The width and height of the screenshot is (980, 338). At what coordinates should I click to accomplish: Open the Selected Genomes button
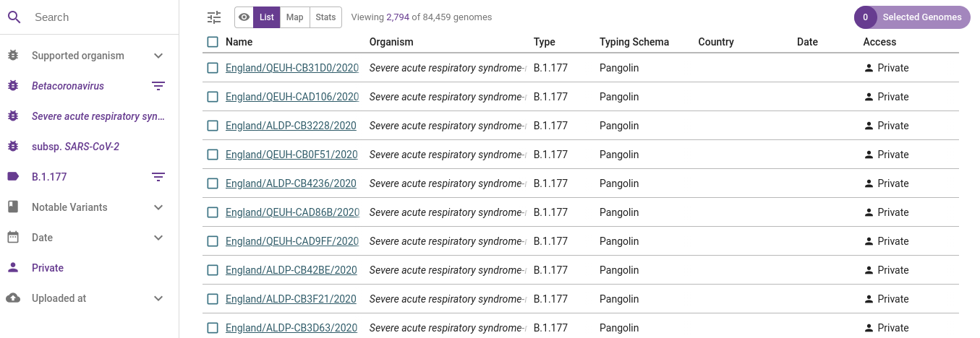coord(912,17)
